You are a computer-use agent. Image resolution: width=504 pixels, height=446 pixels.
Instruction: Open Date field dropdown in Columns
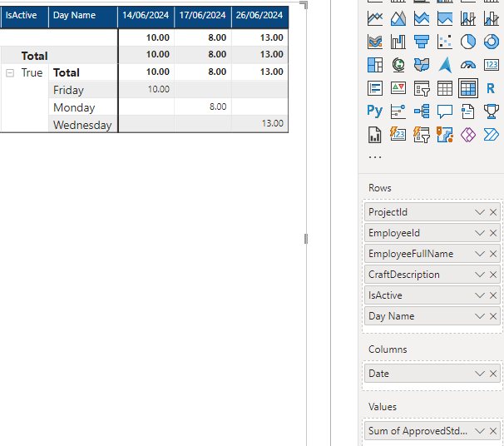click(480, 374)
